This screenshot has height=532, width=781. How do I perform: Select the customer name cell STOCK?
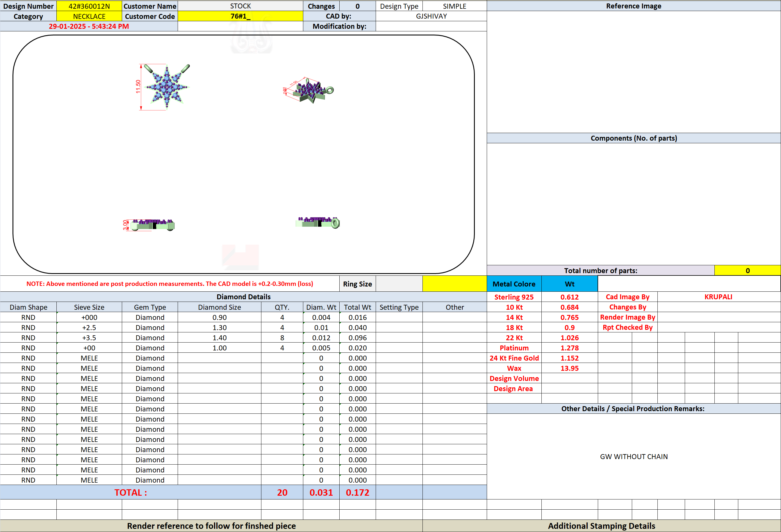[x=240, y=6]
